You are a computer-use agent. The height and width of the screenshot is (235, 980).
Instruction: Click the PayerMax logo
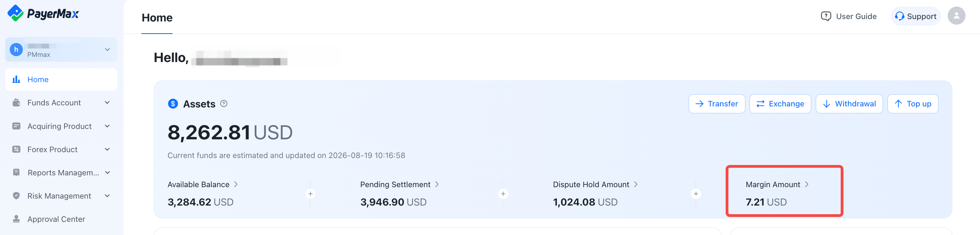[43, 14]
